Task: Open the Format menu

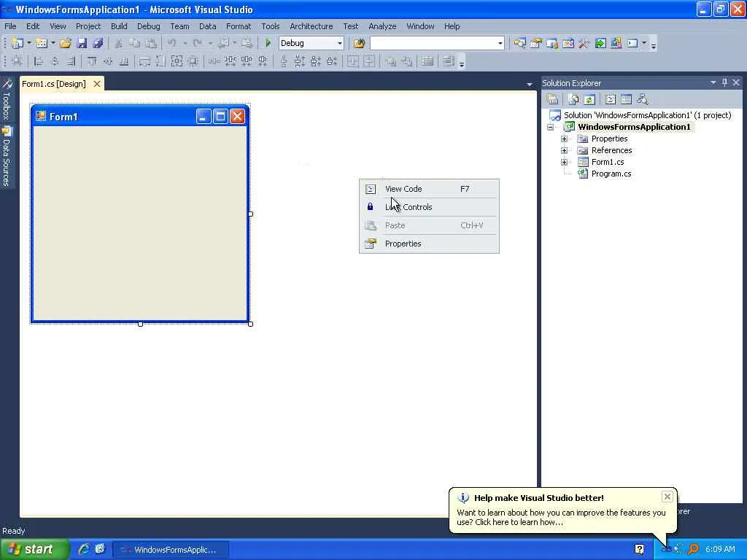Action: pos(239,26)
